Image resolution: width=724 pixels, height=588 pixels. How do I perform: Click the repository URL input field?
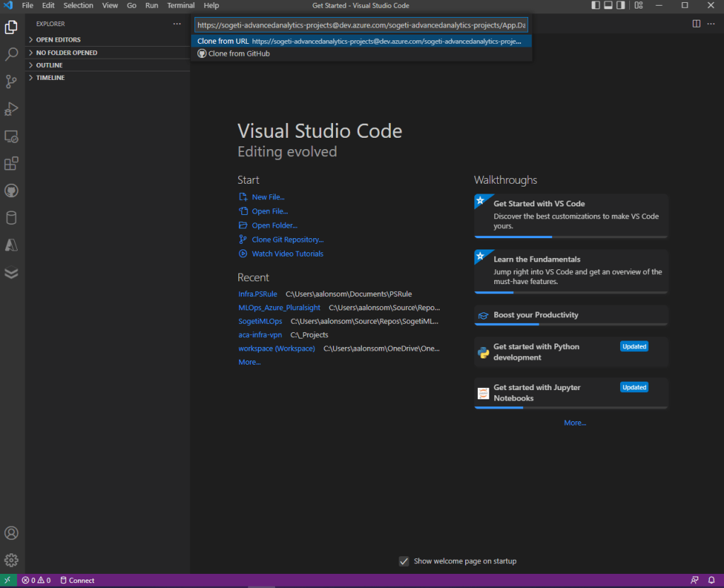pyautogui.click(x=361, y=25)
